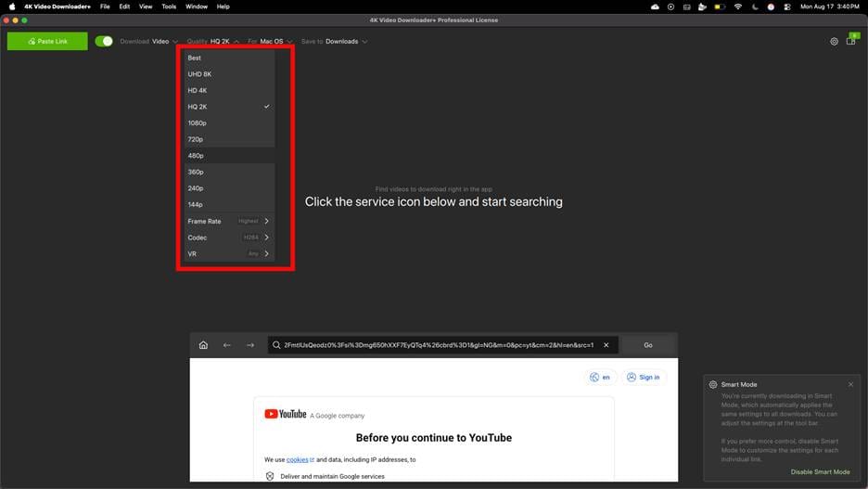The width and height of the screenshot is (868, 489).
Task: Click the search magnifier icon in URL bar
Action: [276, 345]
